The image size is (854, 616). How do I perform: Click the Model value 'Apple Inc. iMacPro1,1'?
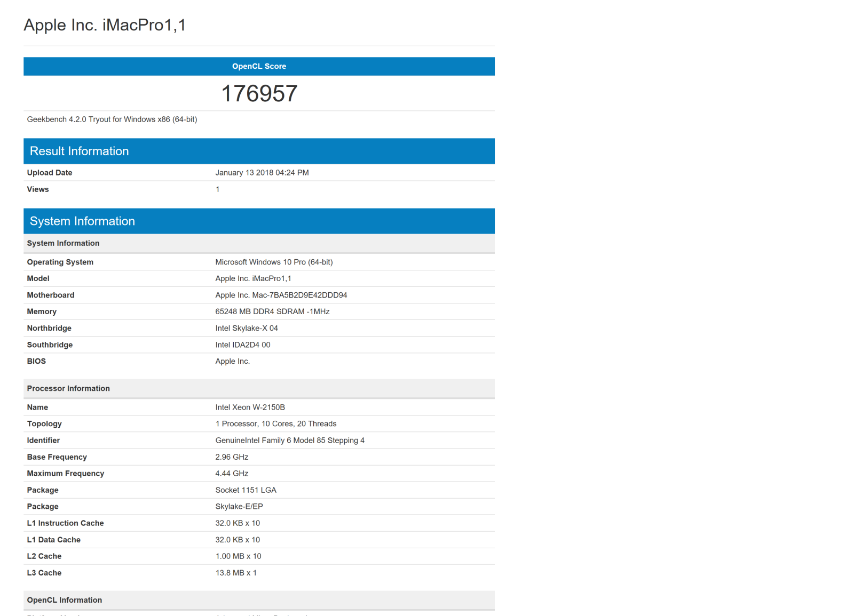pos(254,278)
